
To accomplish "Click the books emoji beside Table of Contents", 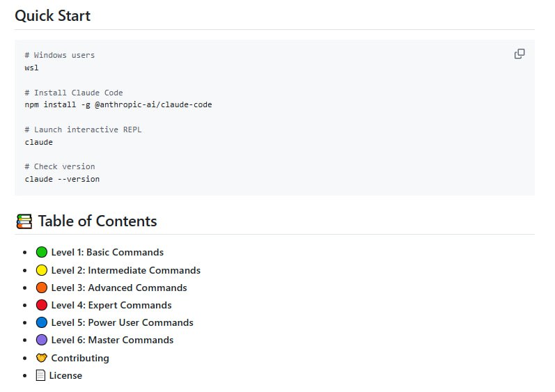I will click(24, 221).
